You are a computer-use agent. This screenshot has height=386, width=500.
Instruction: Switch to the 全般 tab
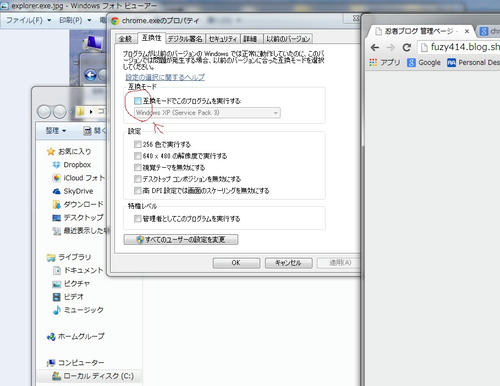[125, 39]
